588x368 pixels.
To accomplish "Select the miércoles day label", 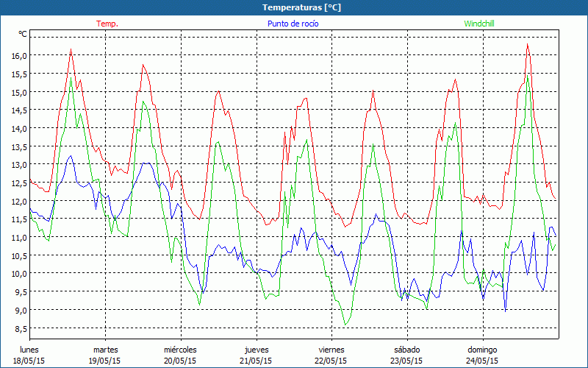I will tap(180, 350).
